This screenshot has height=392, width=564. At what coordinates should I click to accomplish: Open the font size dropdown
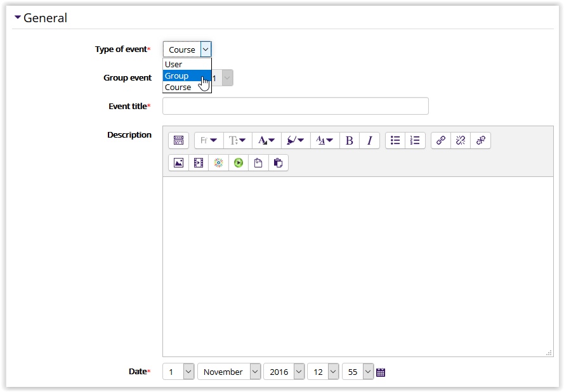tap(237, 140)
